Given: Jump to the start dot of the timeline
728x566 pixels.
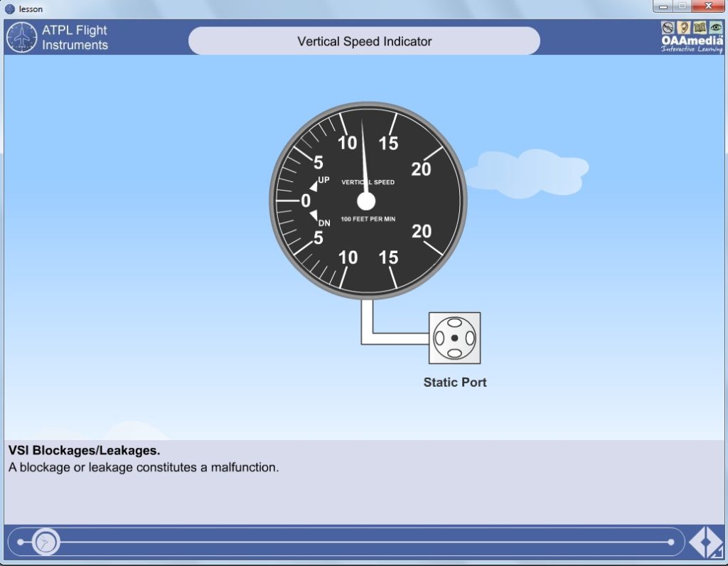Looking at the screenshot, I should pyautogui.click(x=21, y=542).
